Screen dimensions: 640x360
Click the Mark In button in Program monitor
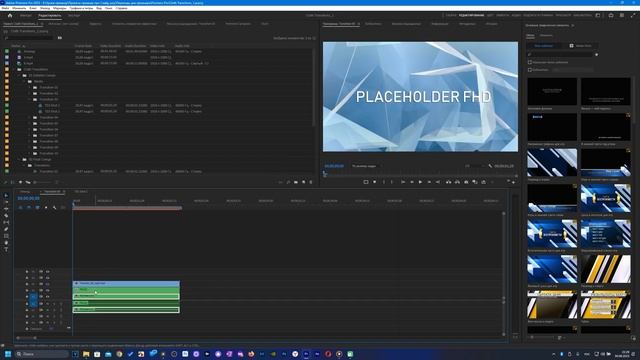pos(384,182)
